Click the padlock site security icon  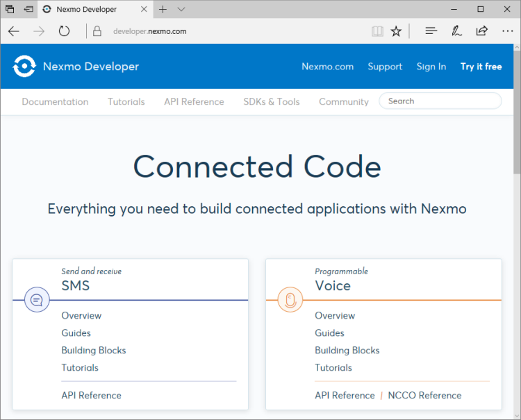point(97,31)
